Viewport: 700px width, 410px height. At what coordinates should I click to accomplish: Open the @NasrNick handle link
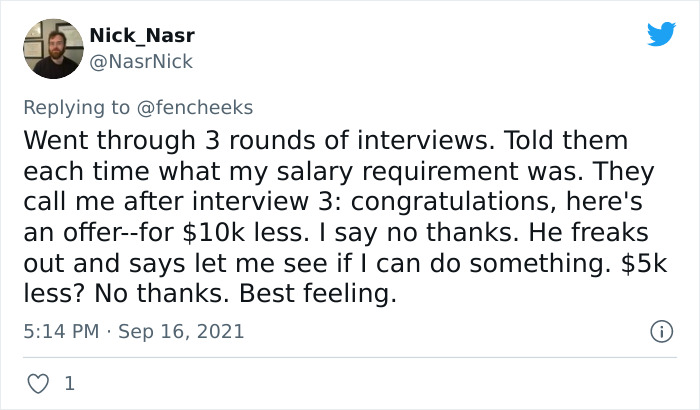(x=142, y=62)
